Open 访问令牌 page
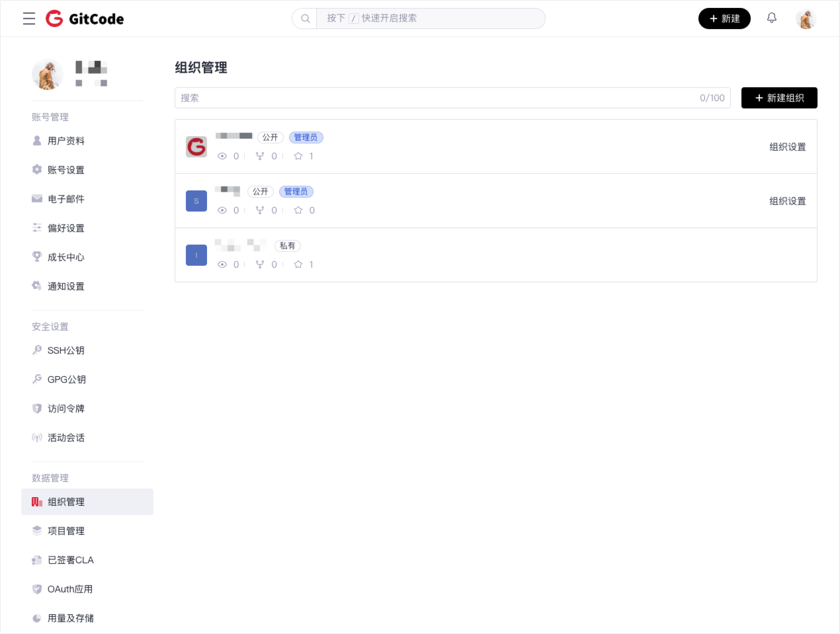 (66, 409)
